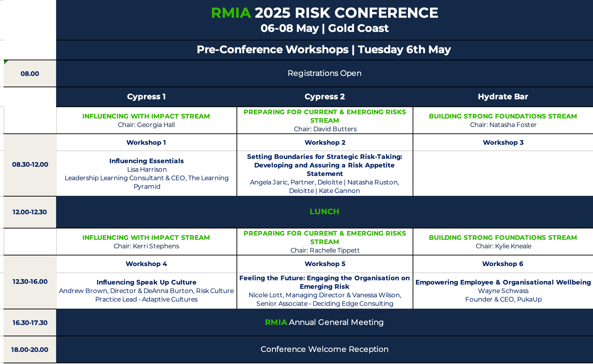Select the 12.00-12.30 time cell

point(30,212)
